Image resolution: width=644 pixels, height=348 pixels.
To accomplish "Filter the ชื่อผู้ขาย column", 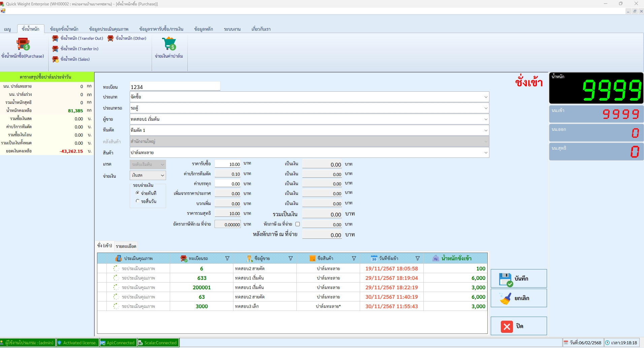I will 291,258.
